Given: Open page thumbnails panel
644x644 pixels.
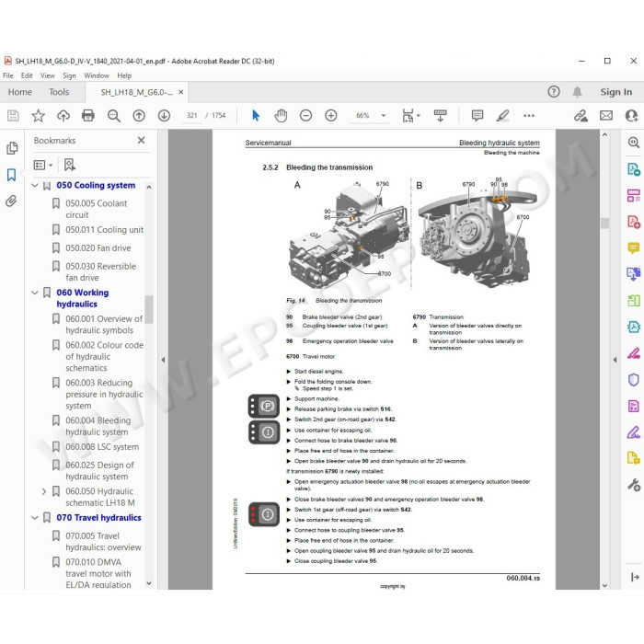Looking at the screenshot, I should point(12,148).
